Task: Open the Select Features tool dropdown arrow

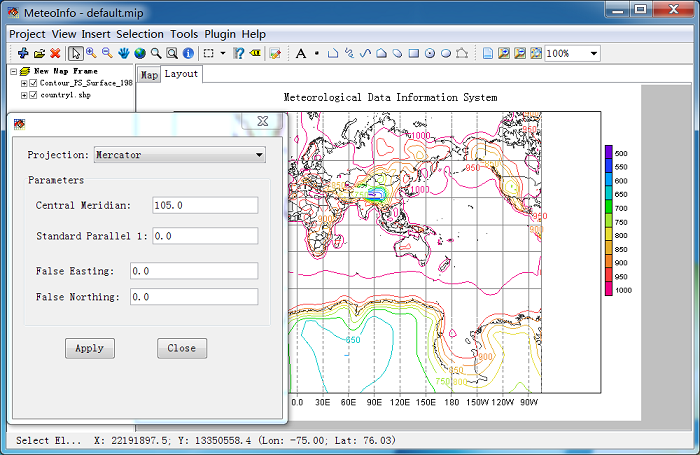Action: point(223,53)
